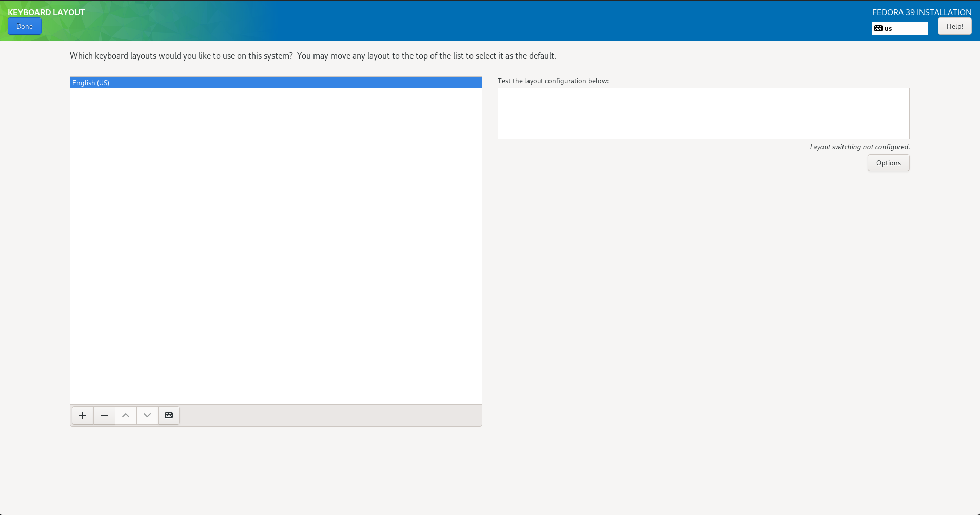The width and height of the screenshot is (980, 515).
Task: Click 'Test the layout configuration below' label
Action: 553,81
